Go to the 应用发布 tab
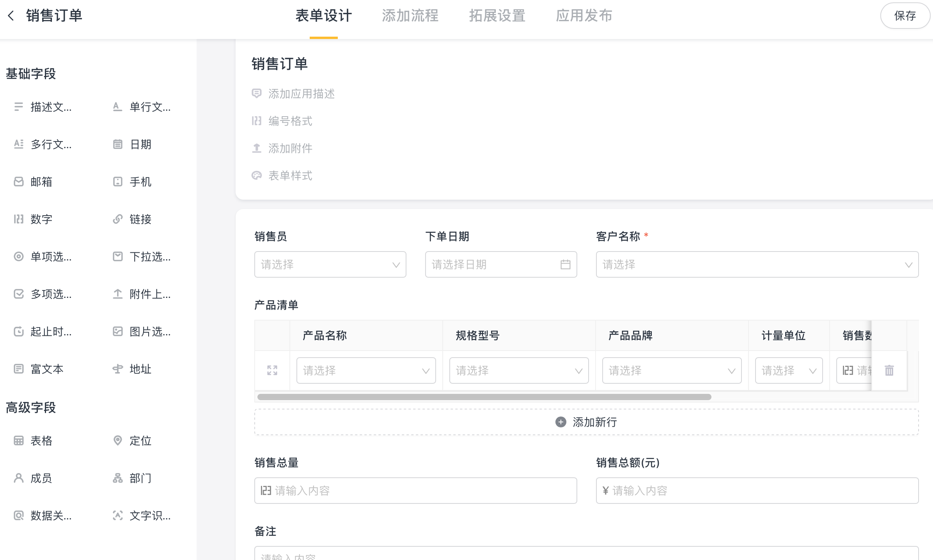The width and height of the screenshot is (933, 560). [x=584, y=16]
